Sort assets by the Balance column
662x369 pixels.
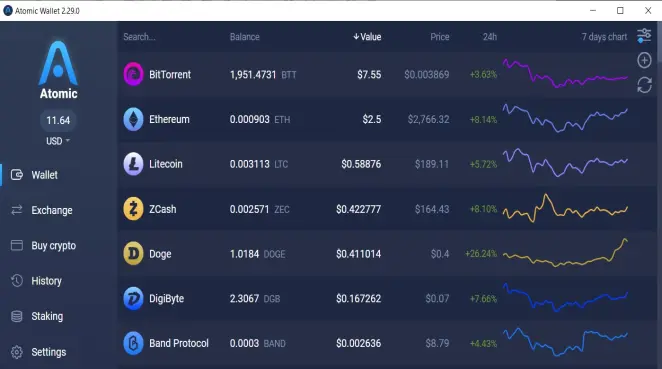pos(244,37)
